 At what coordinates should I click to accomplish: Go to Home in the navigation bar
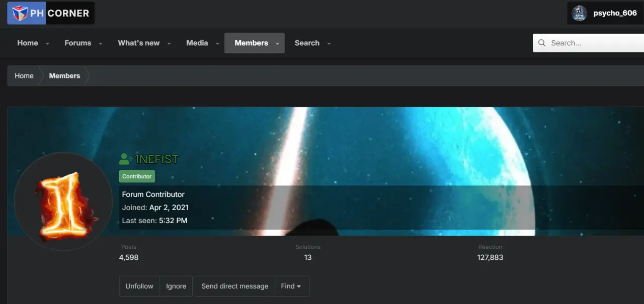28,43
